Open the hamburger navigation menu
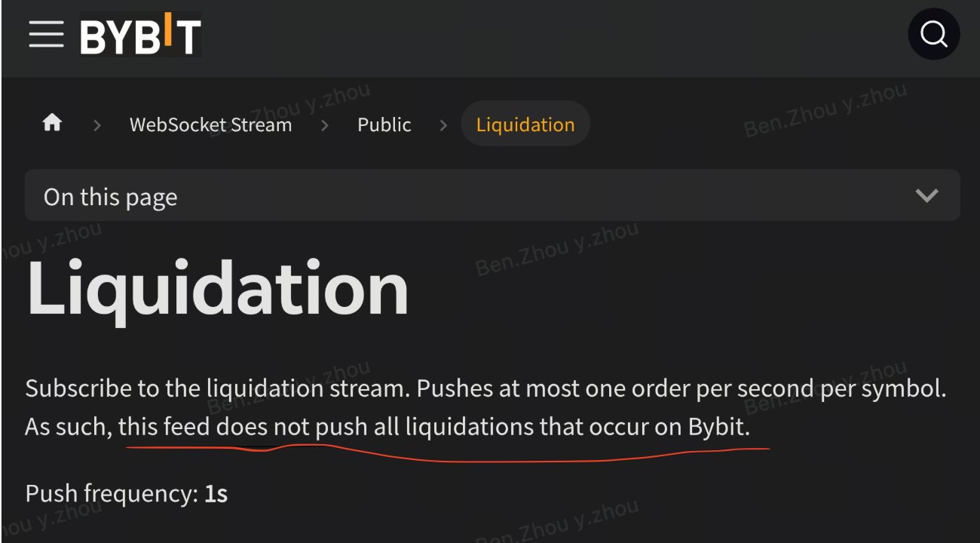The image size is (980, 543). [46, 35]
